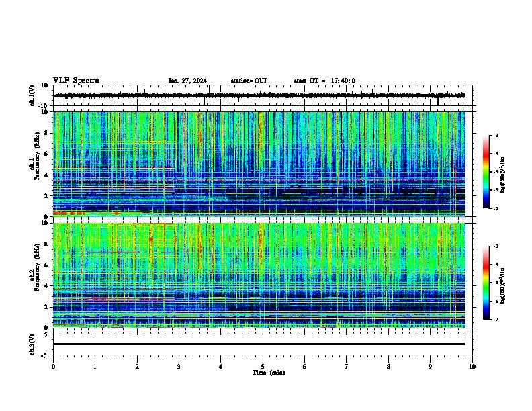Click time axis tick label "1"
This screenshot has height=411, width=532.
(x=95, y=367)
